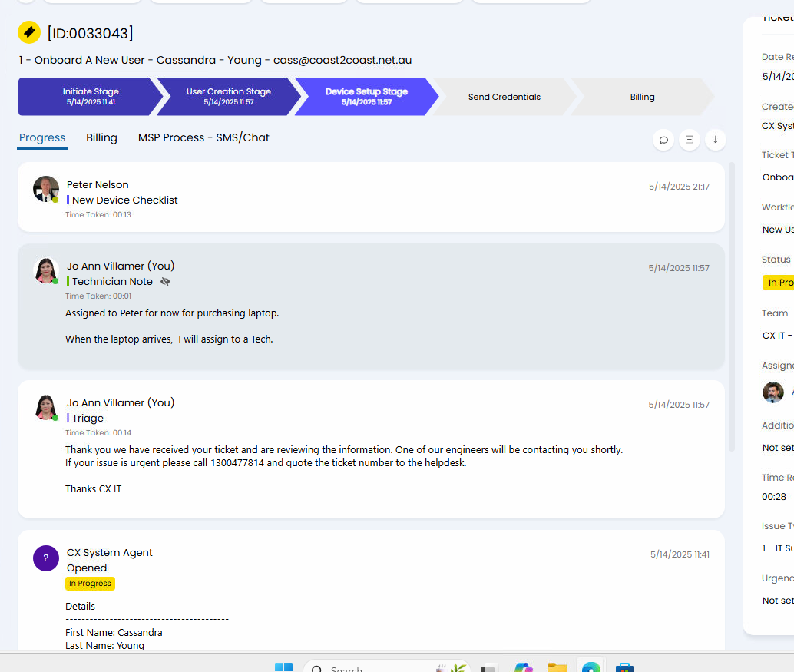Click the purple CX System Agent question-mark avatar
794x672 pixels.
tap(46, 558)
